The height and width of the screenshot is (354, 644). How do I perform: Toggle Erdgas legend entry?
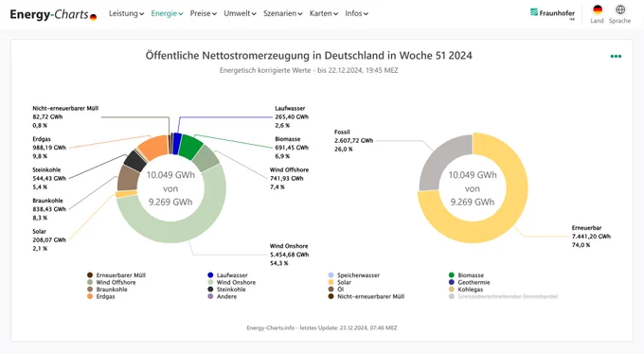pos(101,296)
